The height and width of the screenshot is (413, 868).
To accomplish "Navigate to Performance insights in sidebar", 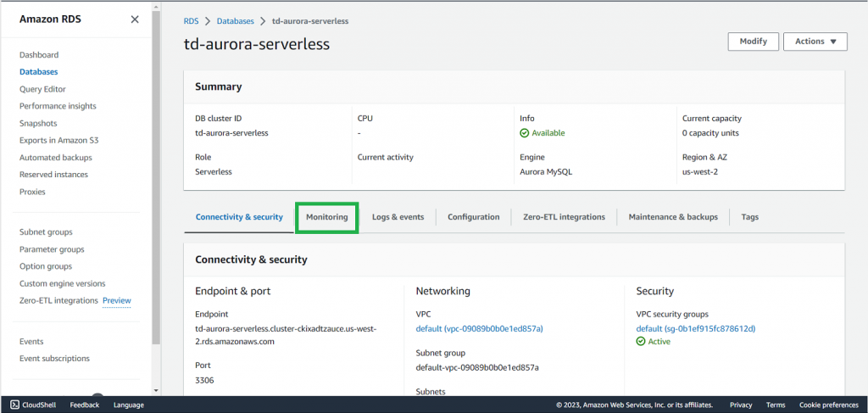I will tap(58, 106).
